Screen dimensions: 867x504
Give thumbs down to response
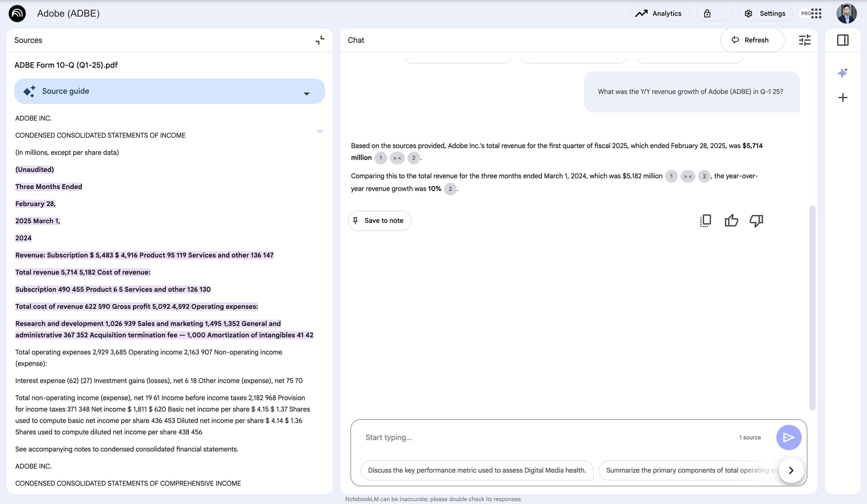click(756, 221)
